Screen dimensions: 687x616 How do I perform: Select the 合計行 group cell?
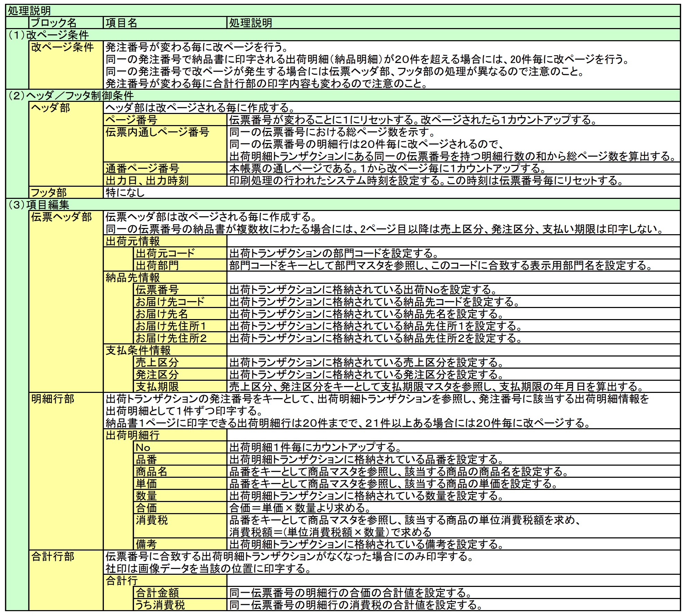point(165,581)
